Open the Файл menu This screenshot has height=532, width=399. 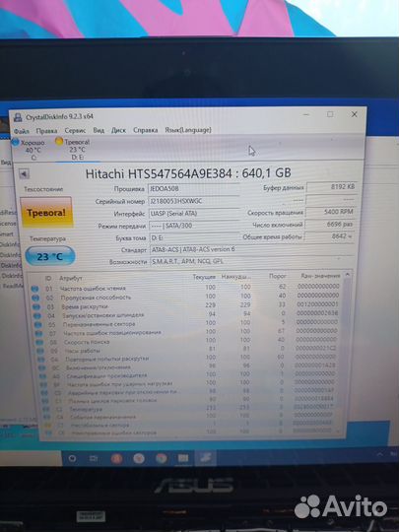[x=22, y=131]
